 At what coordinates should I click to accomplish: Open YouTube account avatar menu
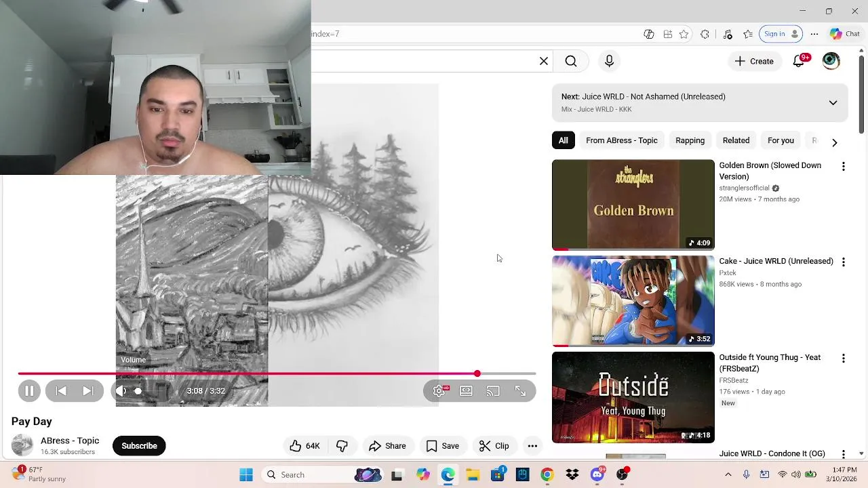tap(831, 61)
